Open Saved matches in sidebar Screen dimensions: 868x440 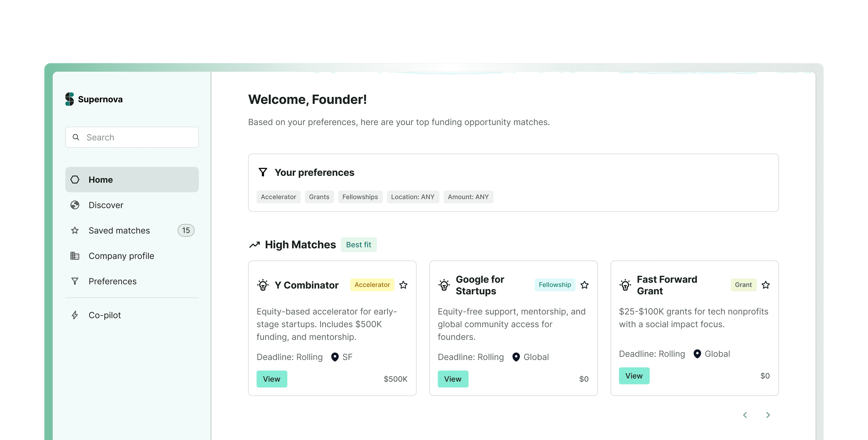(x=119, y=230)
